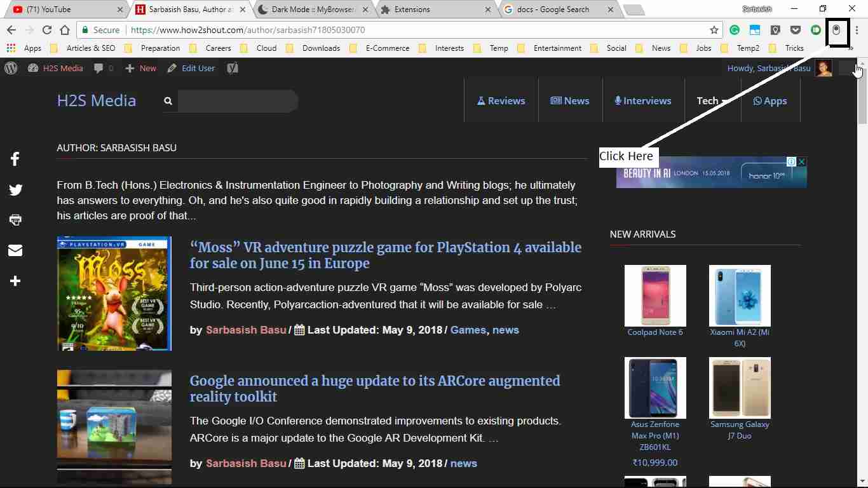Open a new tab button
The width and height of the screenshot is (868, 488).
(634, 10)
